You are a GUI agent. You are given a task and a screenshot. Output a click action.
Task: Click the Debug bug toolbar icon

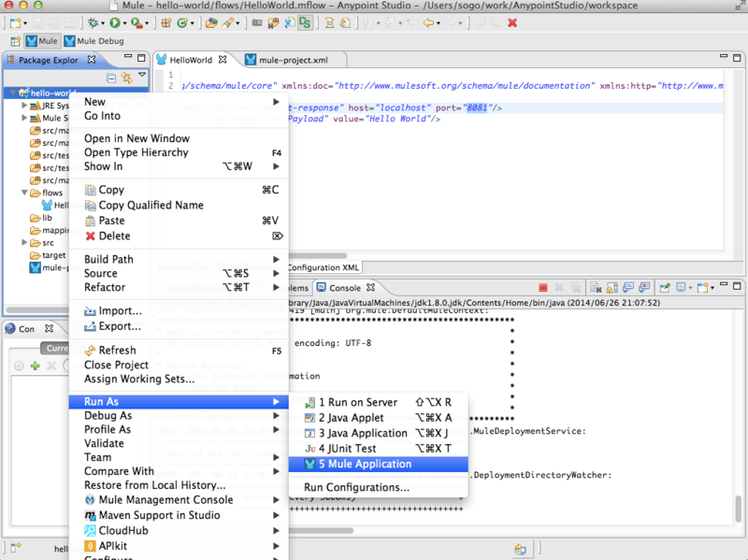(x=93, y=22)
